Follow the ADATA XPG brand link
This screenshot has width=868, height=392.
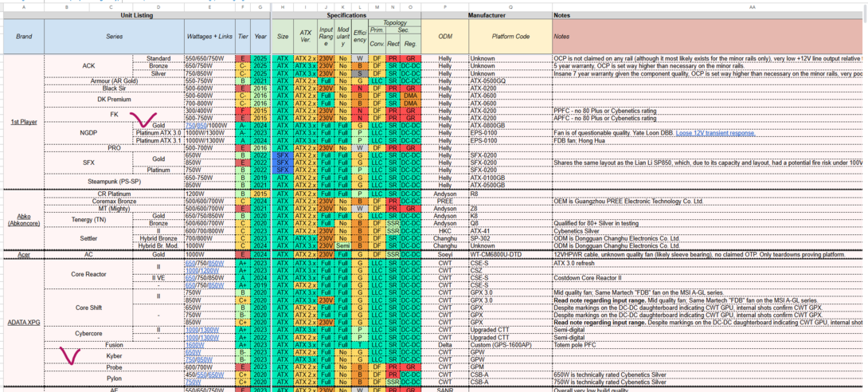pyautogui.click(x=23, y=322)
